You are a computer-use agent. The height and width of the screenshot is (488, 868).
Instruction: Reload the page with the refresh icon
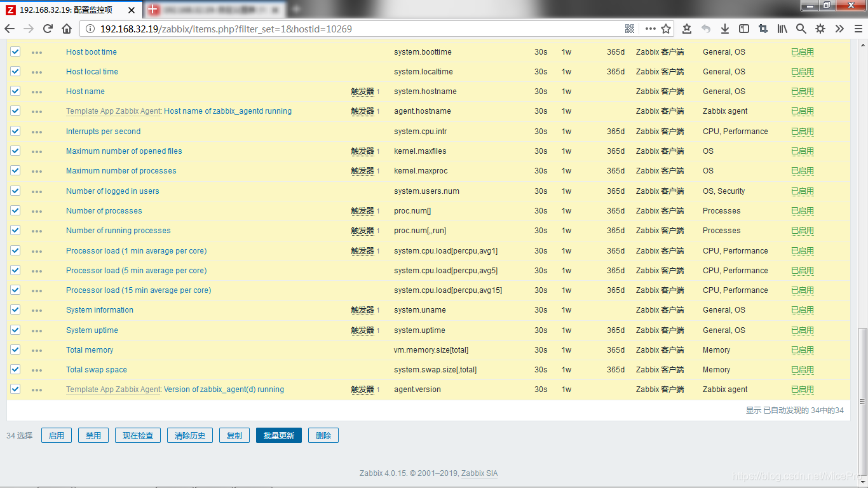tap(48, 29)
